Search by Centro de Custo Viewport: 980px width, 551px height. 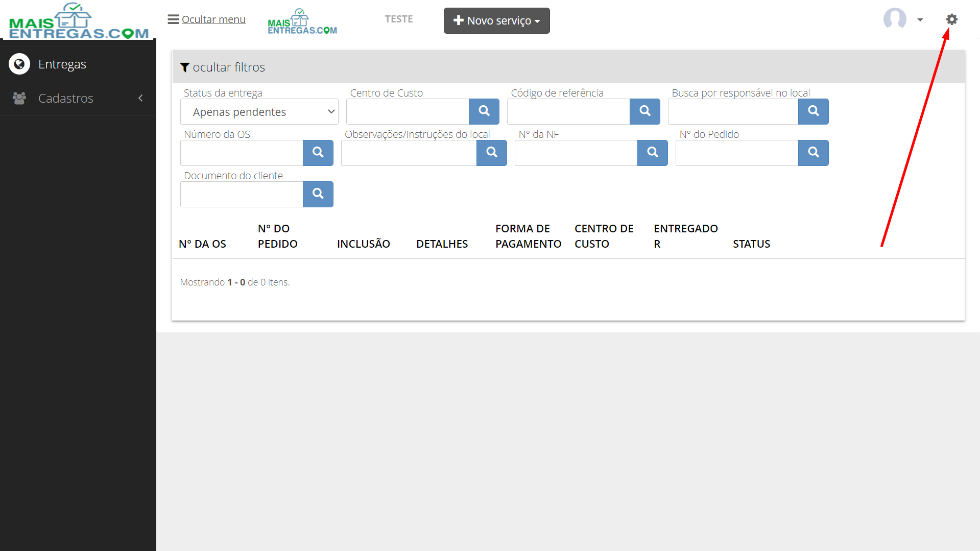(484, 111)
